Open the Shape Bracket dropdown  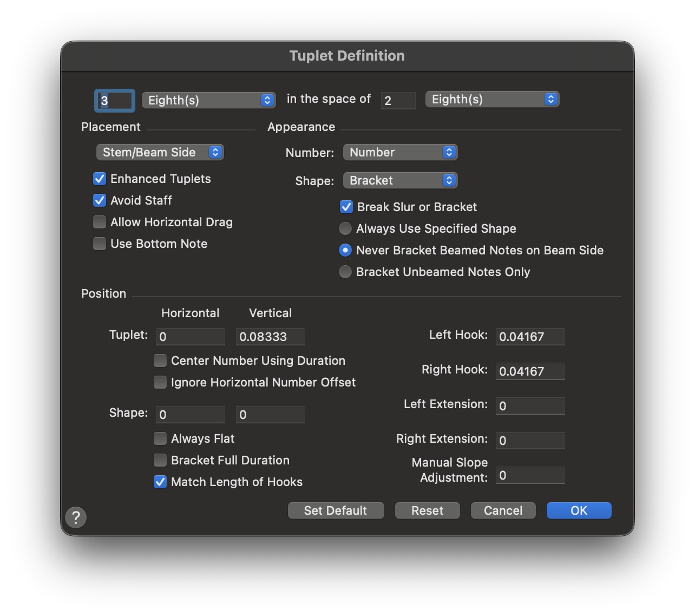400,180
